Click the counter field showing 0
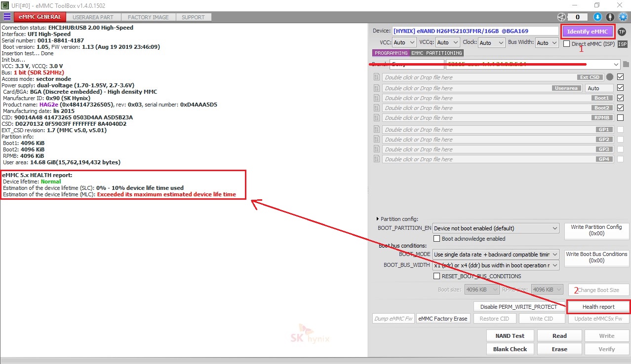Viewport: 631px width, 364px height. (x=578, y=17)
